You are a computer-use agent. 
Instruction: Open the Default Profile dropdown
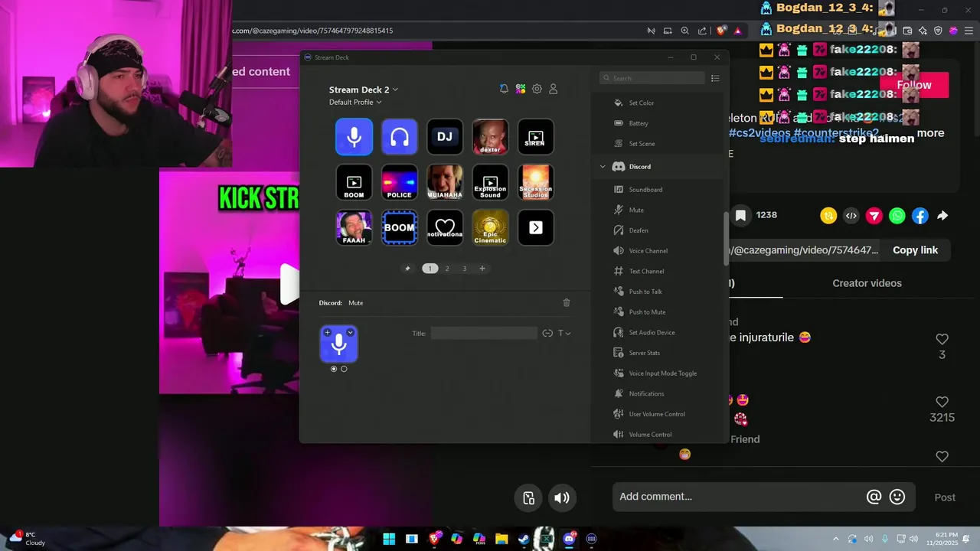tap(355, 102)
